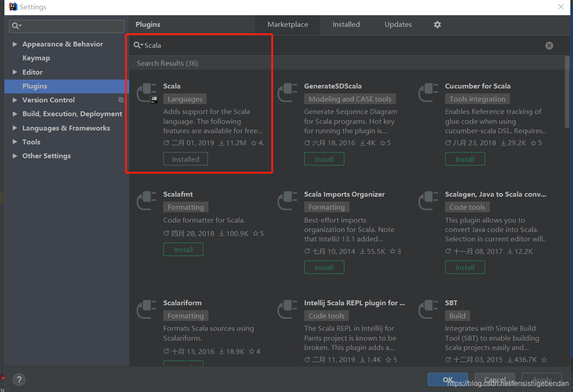Click Modeling and CASE tools tag
573x392 pixels.
(x=350, y=99)
